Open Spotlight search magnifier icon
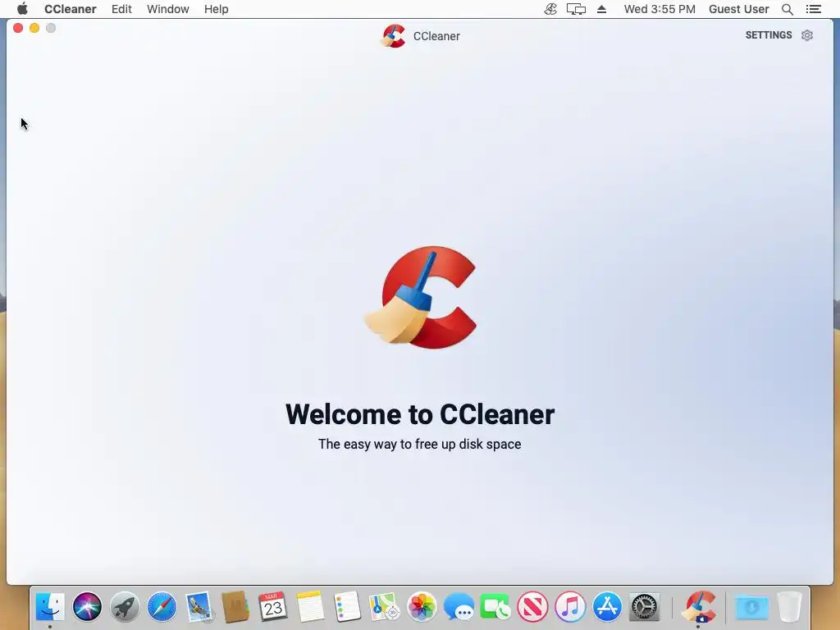Screen dimensions: 840x630 pyautogui.click(x=787, y=9)
